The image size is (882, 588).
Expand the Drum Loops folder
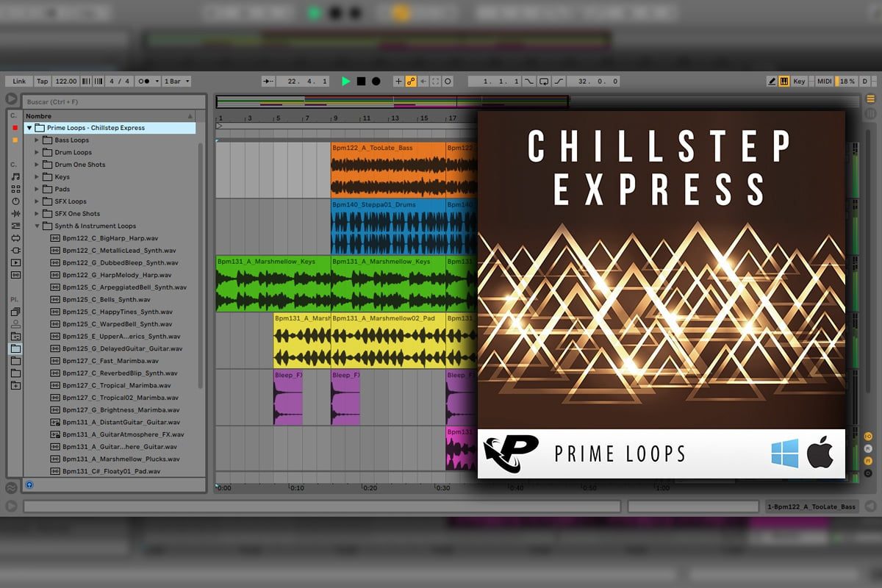[37, 152]
